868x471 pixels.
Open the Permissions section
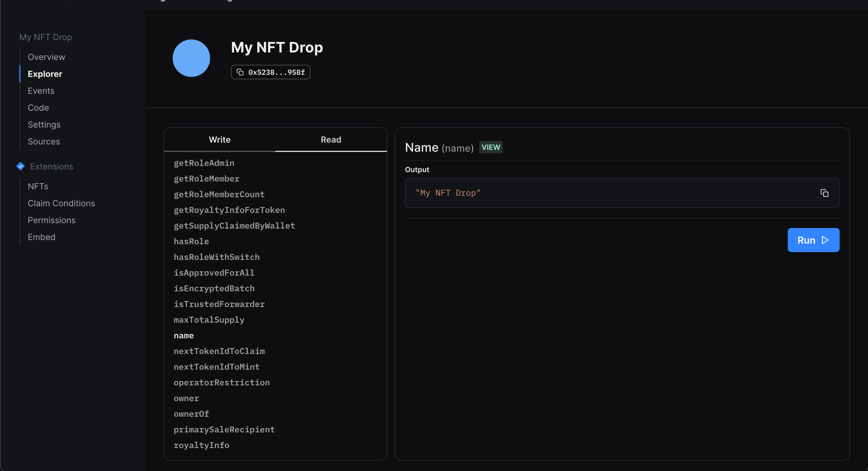51,220
